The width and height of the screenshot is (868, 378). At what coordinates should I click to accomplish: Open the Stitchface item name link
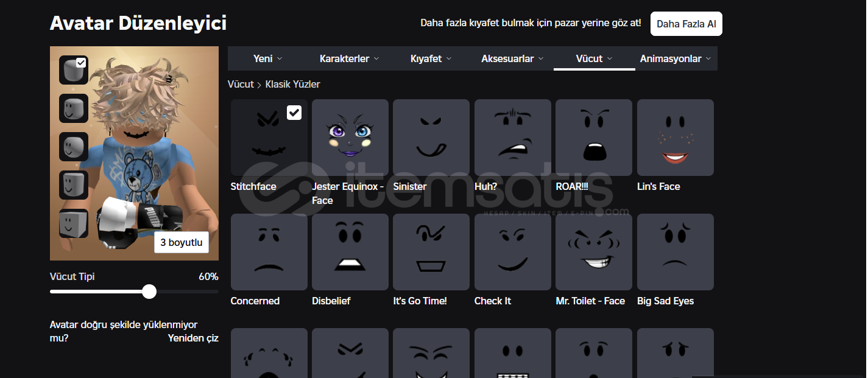pyautogui.click(x=253, y=186)
